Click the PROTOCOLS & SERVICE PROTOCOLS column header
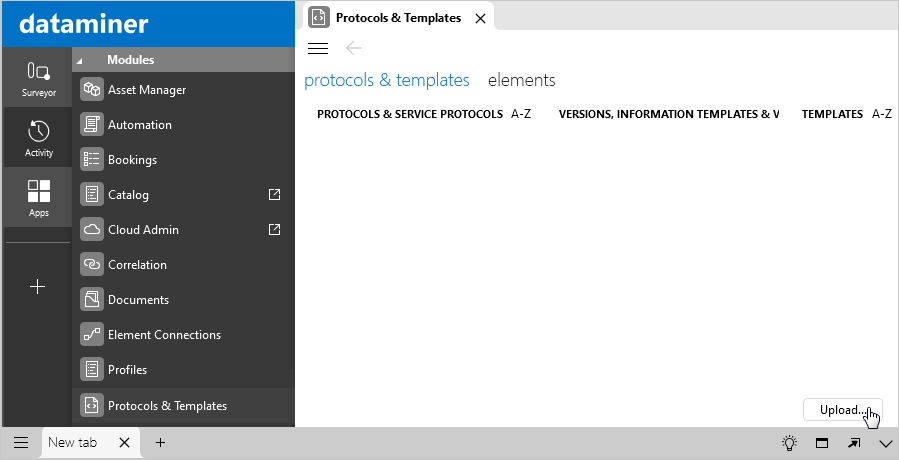The image size is (899, 460). (410, 114)
